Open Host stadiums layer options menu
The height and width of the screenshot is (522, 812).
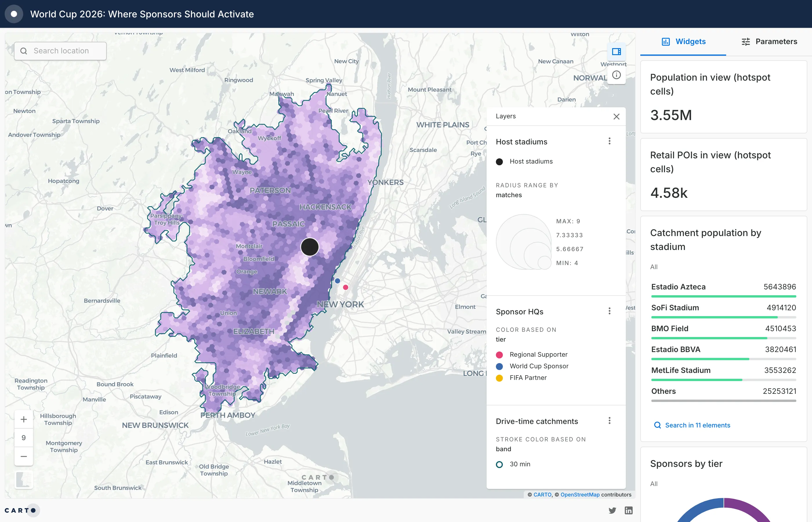pyautogui.click(x=609, y=141)
